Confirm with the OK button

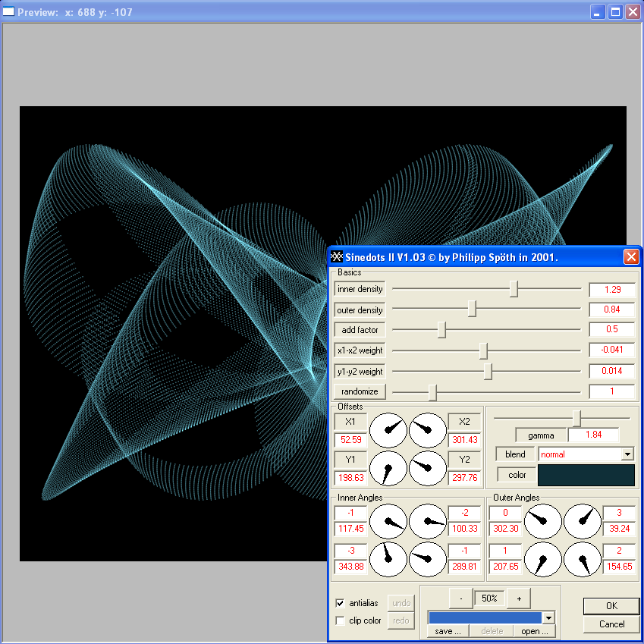click(611, 605)
